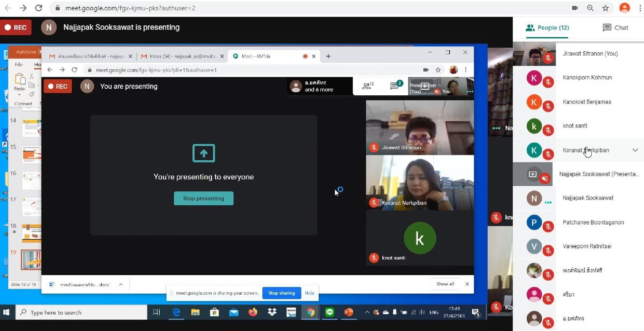The width and height of the screenshot is (644, 331).
Task: Select Vareeporn Ratnitsai in the People list
Action: (578, 247)
